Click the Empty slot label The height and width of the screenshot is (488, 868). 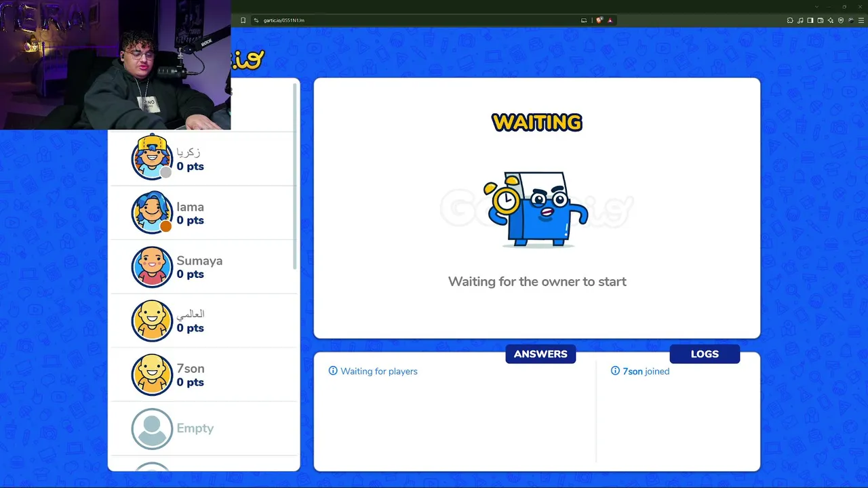(195, 428)
